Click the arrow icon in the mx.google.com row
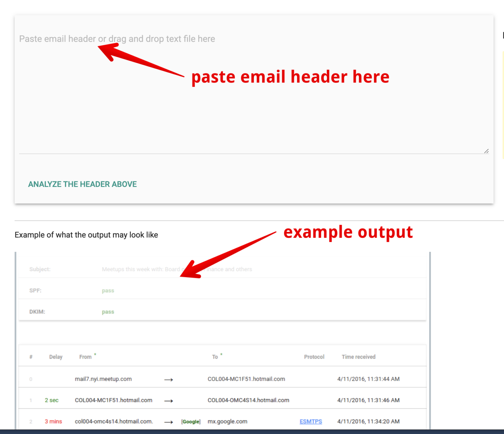Screen dimensions: 504x434 click(168, 422)
